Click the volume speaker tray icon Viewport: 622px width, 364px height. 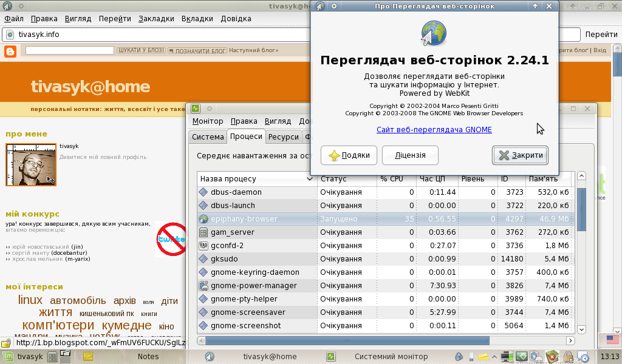(459, 357)
